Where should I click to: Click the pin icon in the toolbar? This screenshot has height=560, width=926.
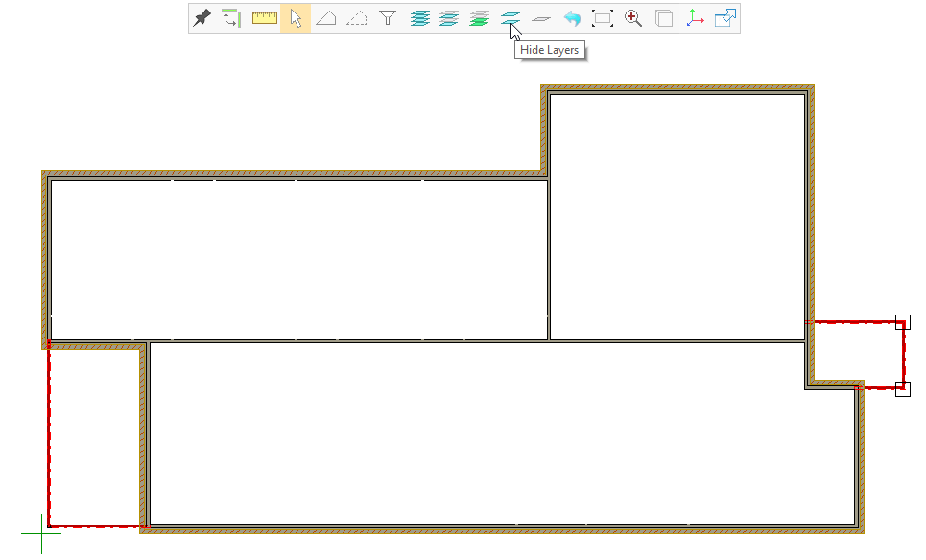(202, 18)
